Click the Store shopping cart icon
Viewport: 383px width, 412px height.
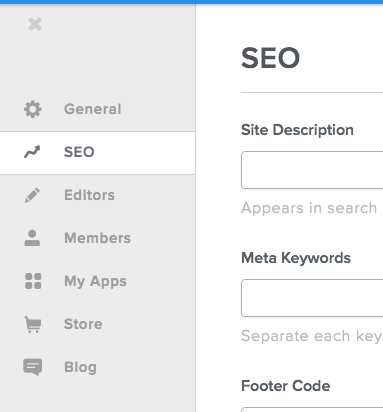[x=33, y=324]
